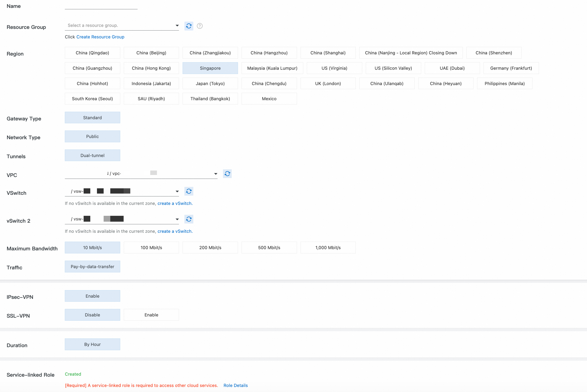Image resolution: width=587 pixels, height=392 pixels.
Task: Refresh the vSwitch 2 list
Action: (189, 219)
